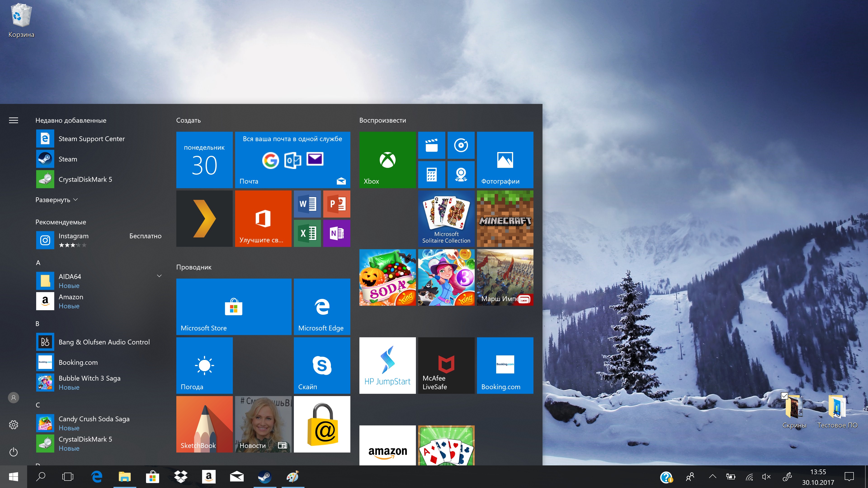This screenshot has width=868, height=488.
Task: Open the Microsoft Edge tile
Action: click(x=322, y=307)
